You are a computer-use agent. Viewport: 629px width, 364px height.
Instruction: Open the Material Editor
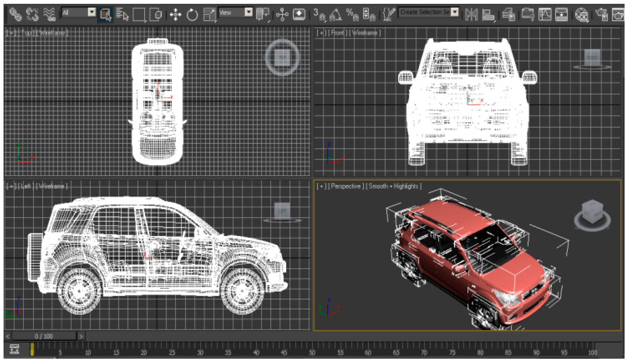pos(582,15)
